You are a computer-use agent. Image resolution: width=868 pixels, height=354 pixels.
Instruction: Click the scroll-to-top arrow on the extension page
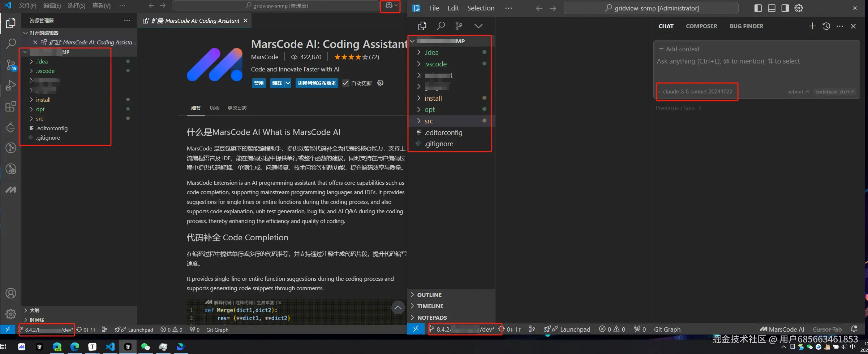click(398, 307)
